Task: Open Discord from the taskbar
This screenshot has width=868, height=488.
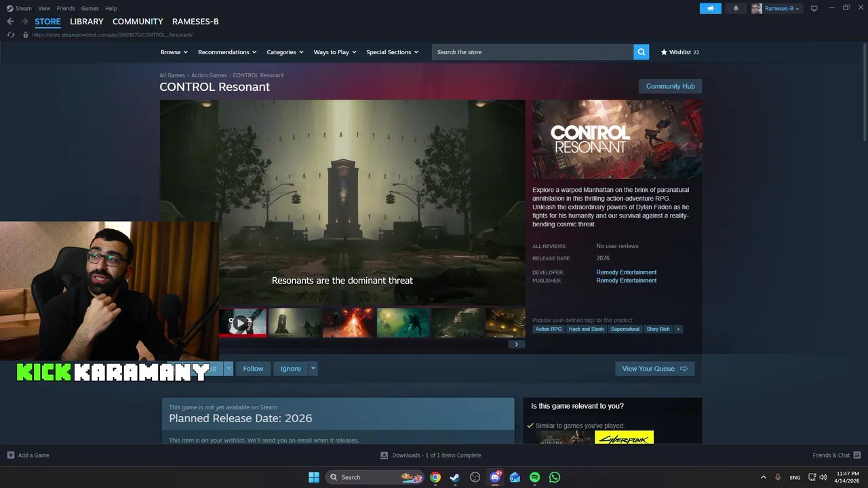Action: (x=495, y=477)
